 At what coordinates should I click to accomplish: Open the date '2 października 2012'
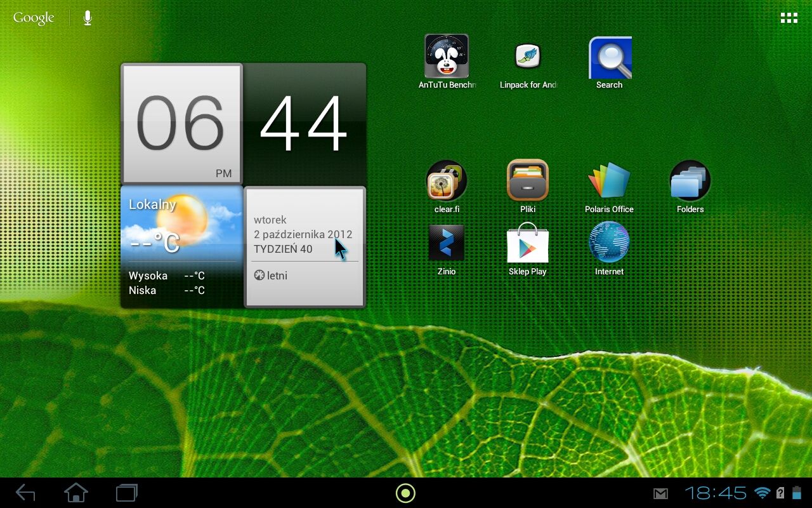(303, 234)
